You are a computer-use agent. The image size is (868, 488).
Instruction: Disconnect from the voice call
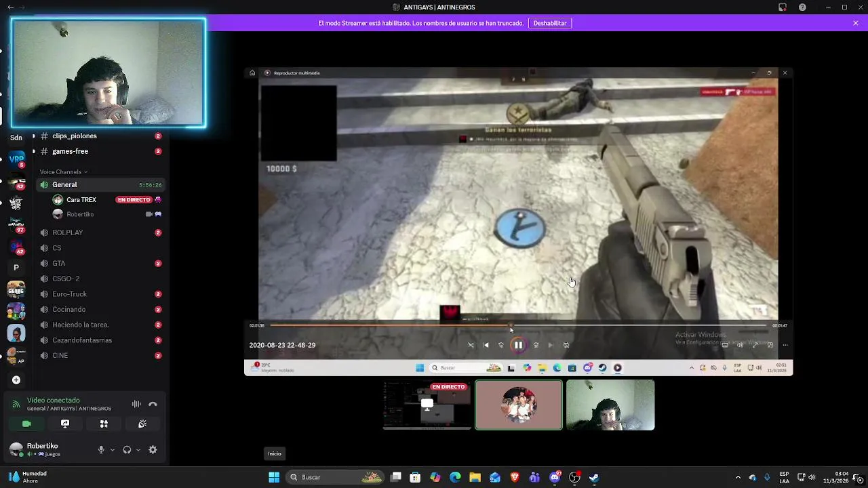point(153,404)
